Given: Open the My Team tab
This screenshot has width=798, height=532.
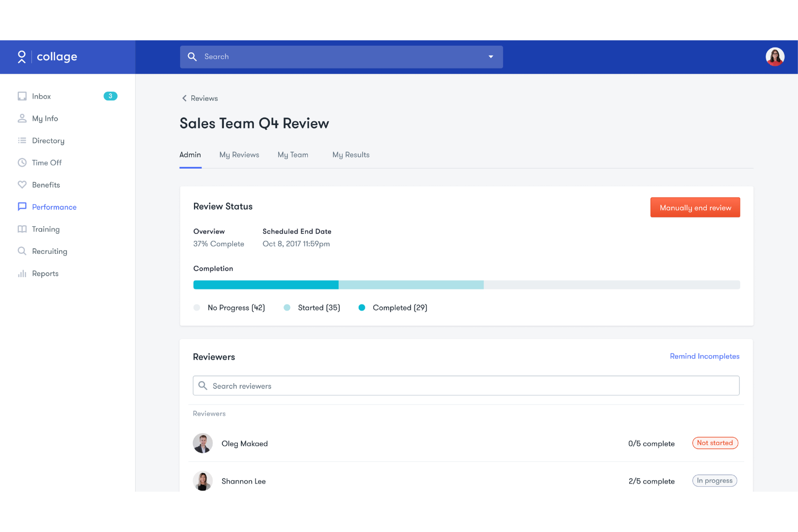Looking at the screenshot, I should click(x=293, y=155).
